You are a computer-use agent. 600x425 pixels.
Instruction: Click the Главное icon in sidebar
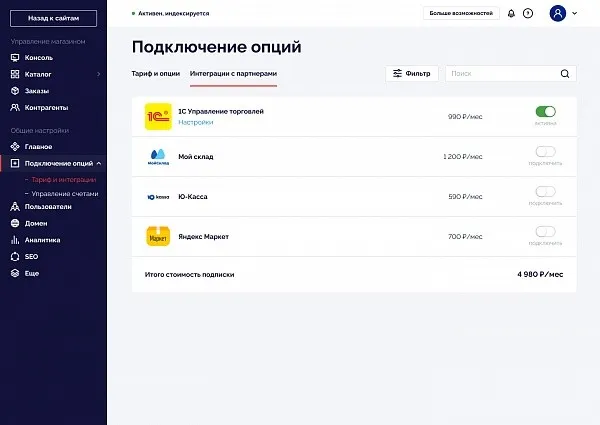15,147
